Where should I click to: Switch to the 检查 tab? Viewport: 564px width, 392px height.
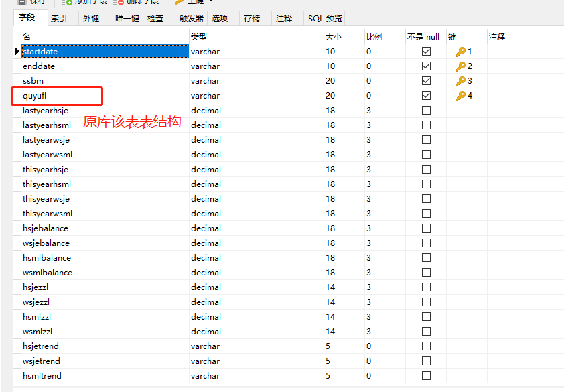159,18
